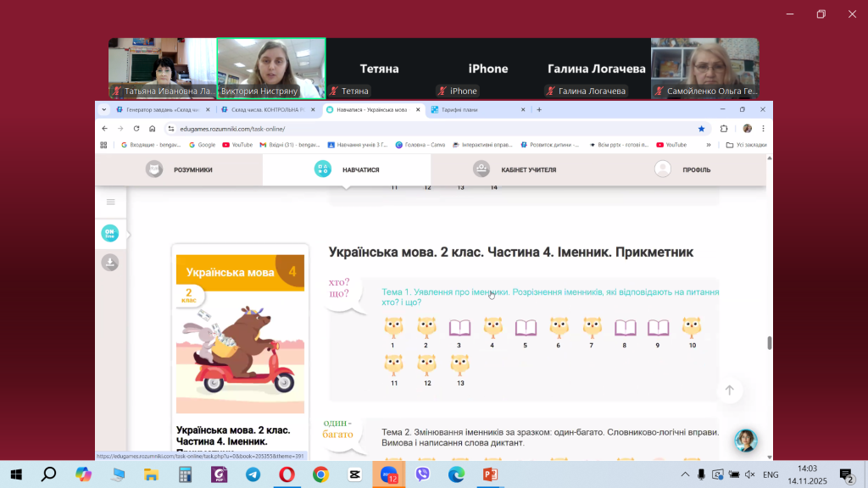Toggle the ON Free sidebar badge

[x=110, y=233]
